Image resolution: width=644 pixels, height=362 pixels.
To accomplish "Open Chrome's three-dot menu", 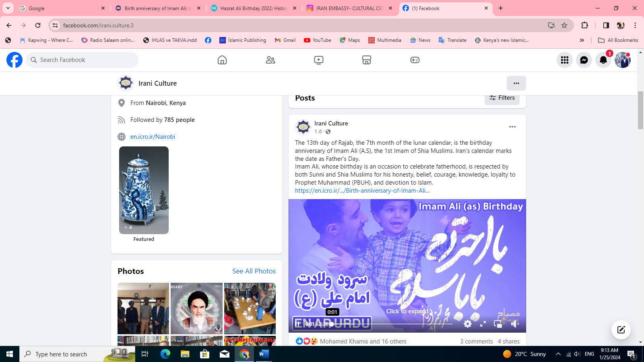I will click(x=635, y=25).
